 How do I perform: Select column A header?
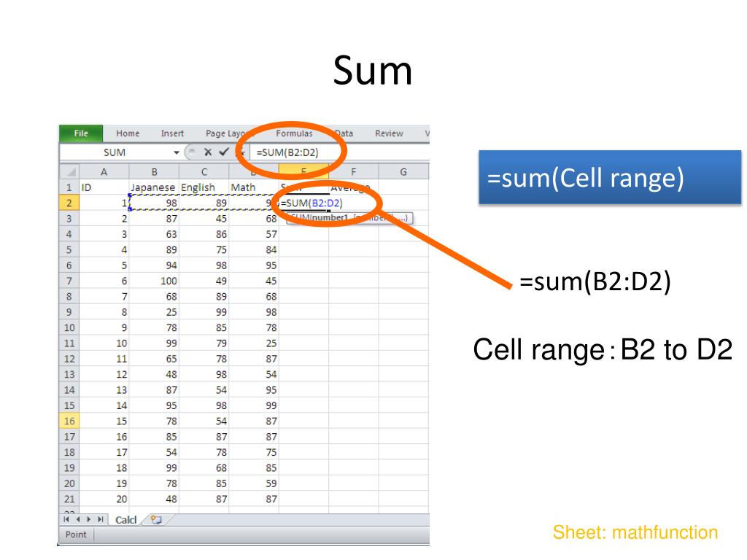[x=104, y=172]
